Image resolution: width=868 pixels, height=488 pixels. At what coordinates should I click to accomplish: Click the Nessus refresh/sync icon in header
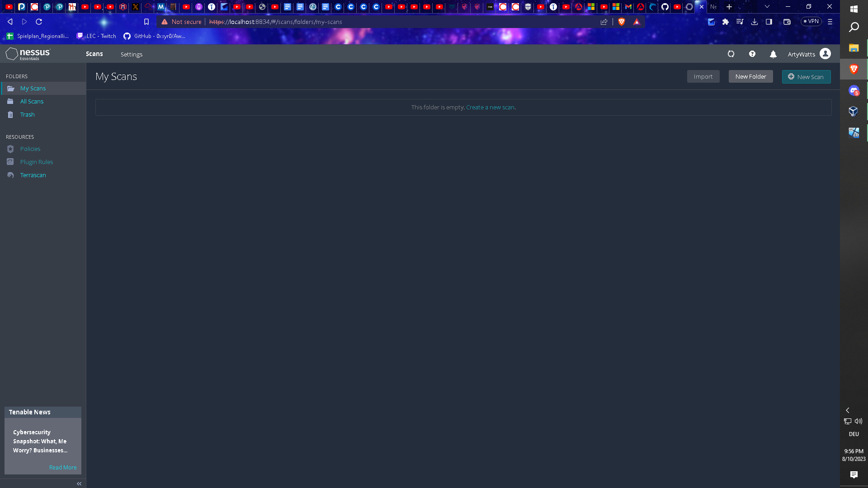coord(731,54)
